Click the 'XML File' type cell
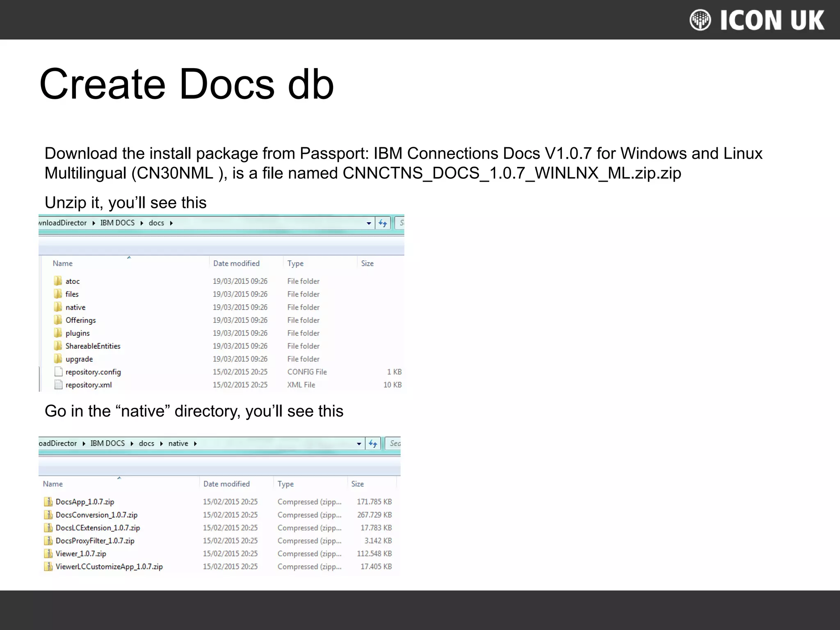 [x=301, y=385]
